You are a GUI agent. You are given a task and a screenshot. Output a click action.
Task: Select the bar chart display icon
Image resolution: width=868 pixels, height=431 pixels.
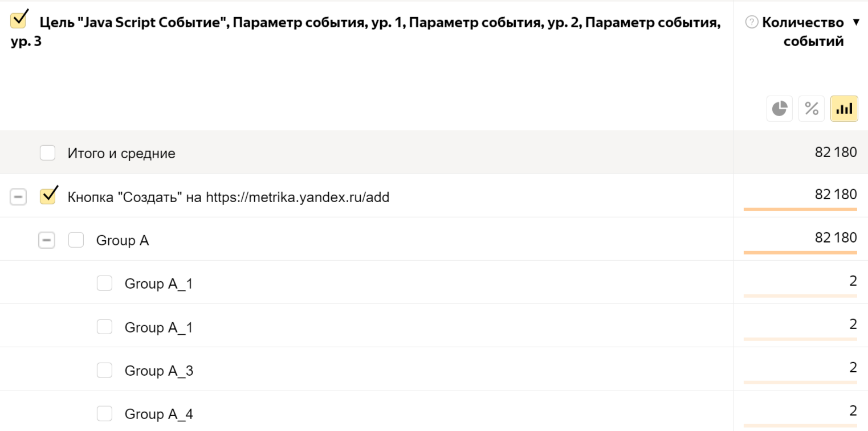844,108
